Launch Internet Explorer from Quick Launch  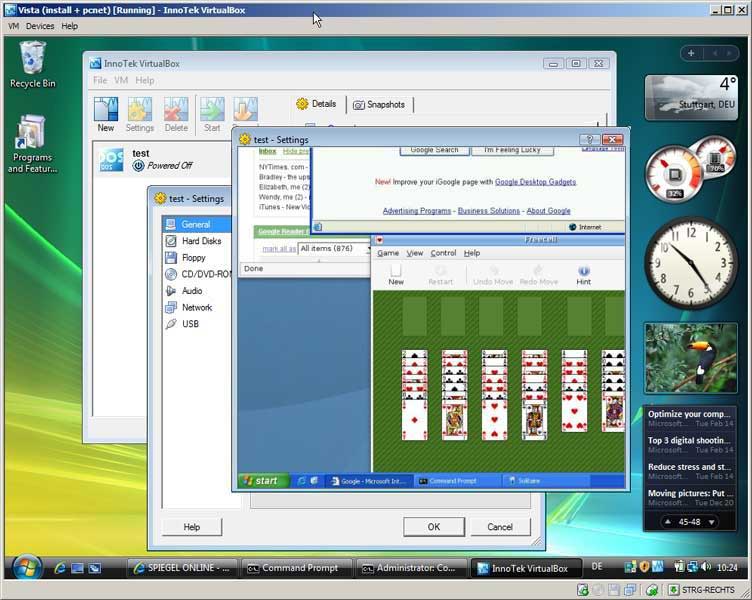point(60,568)
